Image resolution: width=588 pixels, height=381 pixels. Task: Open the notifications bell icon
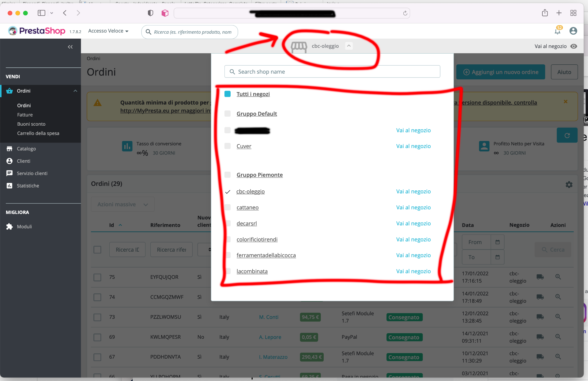[x=557, y=31]
